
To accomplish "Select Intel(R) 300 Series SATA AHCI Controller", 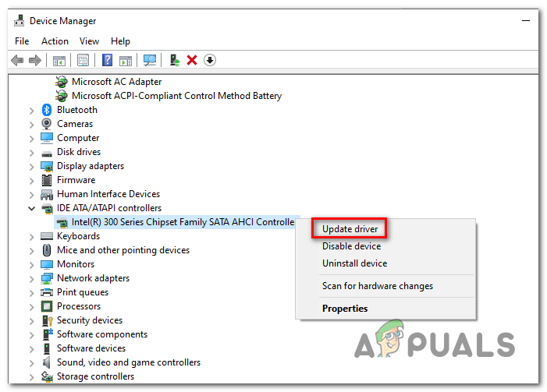I will click(x=183, y=222).
